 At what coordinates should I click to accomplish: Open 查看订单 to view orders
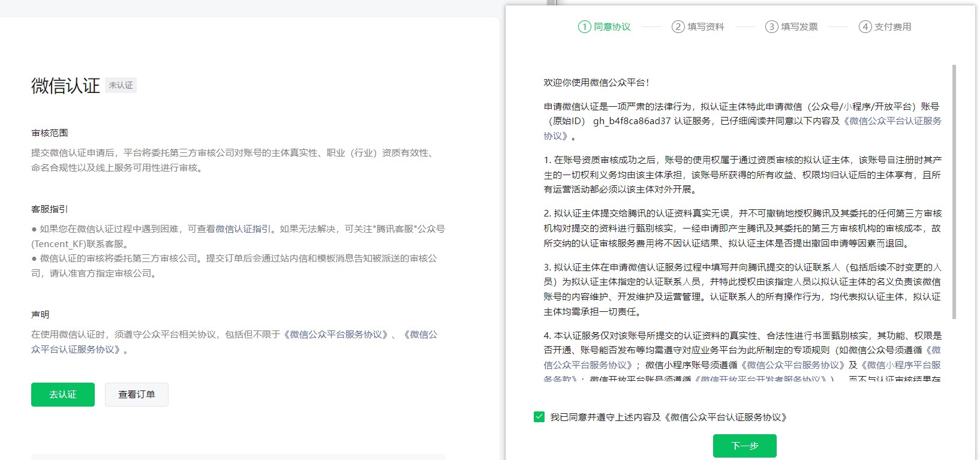point(137,395)
